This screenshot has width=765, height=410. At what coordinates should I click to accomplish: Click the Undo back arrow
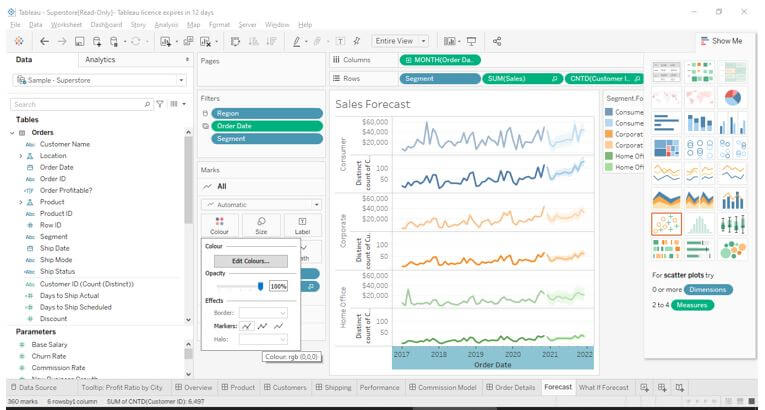[44, 41]
